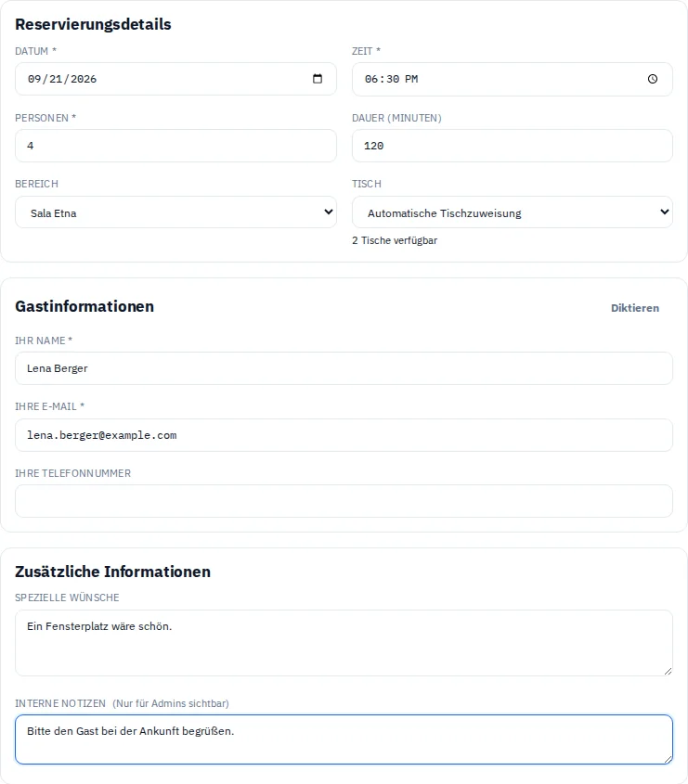Screen dimensions: 688x784
Task: Select the PM segment in time field
Action: coord(411,79)
